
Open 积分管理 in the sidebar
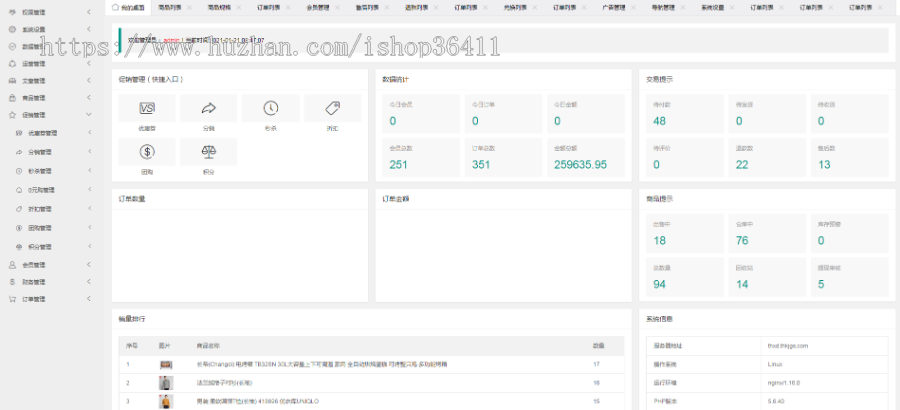(x=40, y=247)
